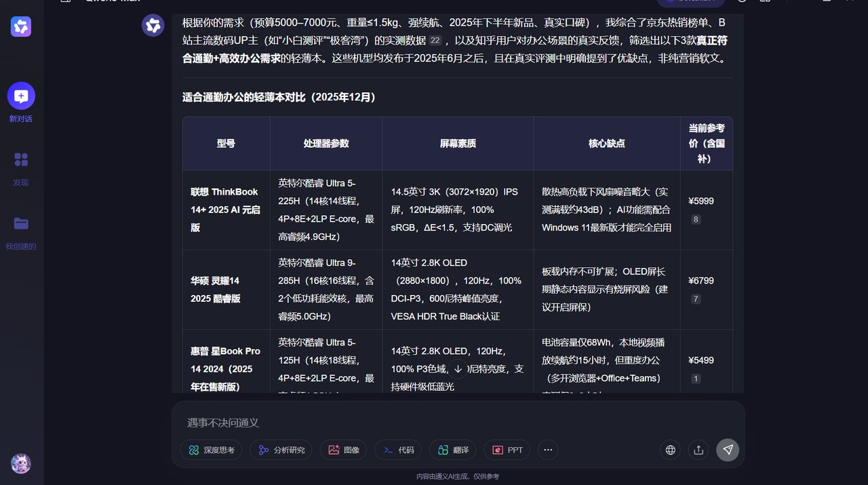Click the 我创建的 label text in sidebar
The image size is (868, 485).
(x=21, y=246)
